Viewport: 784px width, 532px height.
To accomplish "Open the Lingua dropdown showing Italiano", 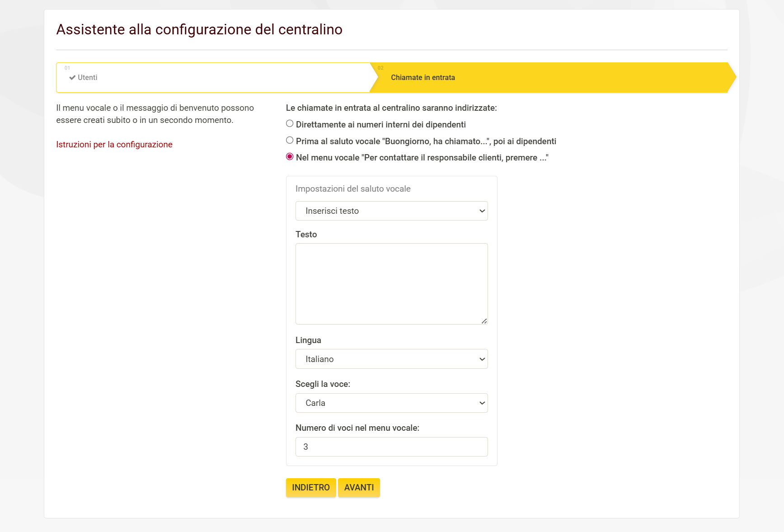I will tap(391, 358).
